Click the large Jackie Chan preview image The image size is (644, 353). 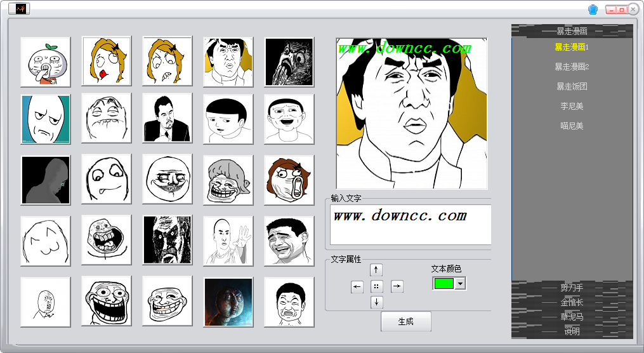pyautogui.click(x=412, y=114)
